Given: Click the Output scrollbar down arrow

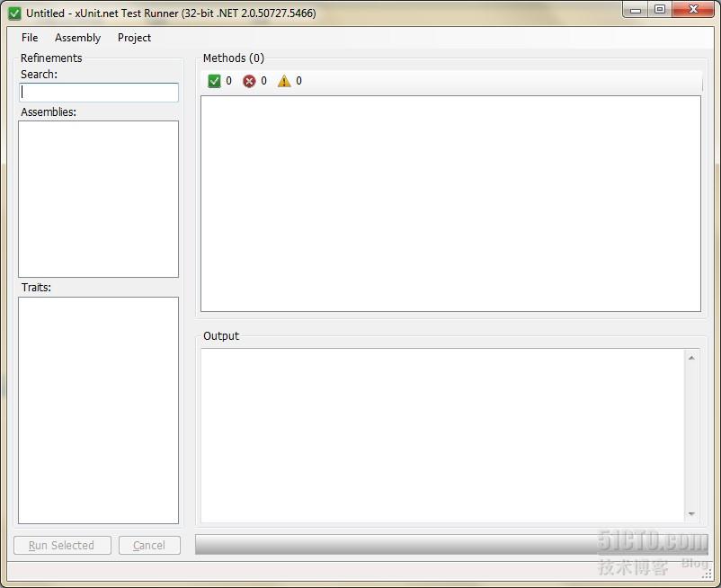Looking at the screenshot, I should tap(691, 514).
